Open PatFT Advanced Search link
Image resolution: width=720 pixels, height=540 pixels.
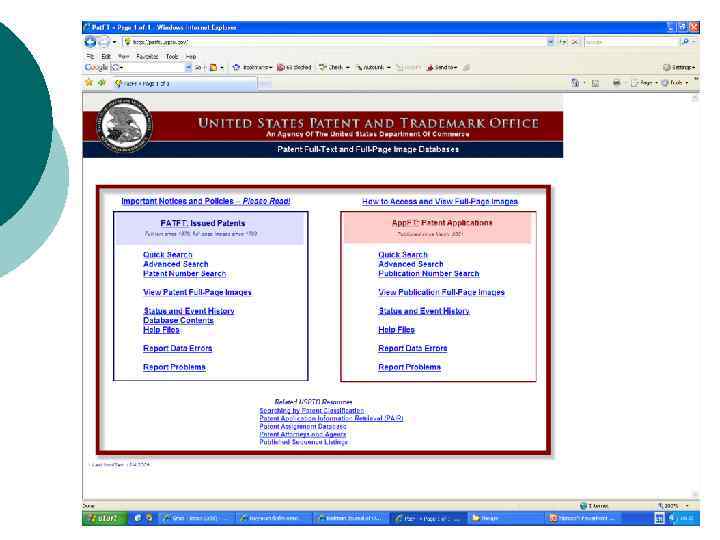click(176, 264)
